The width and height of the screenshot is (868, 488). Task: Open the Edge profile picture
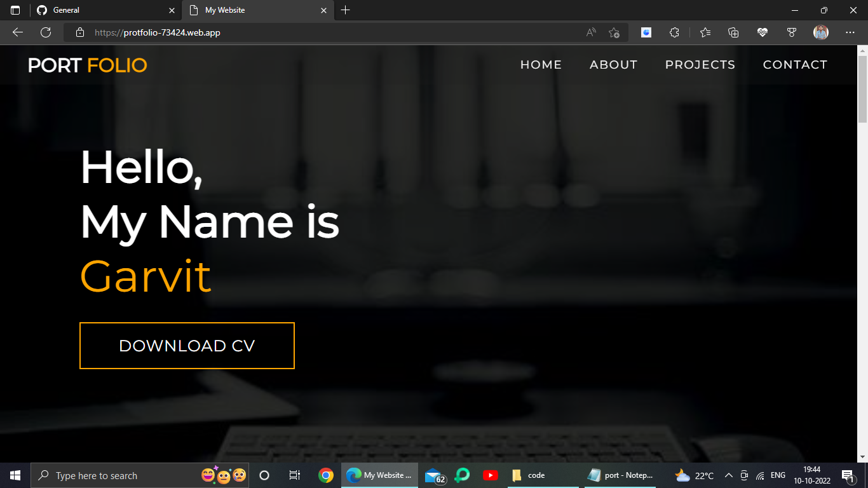[x=821, y=32]
